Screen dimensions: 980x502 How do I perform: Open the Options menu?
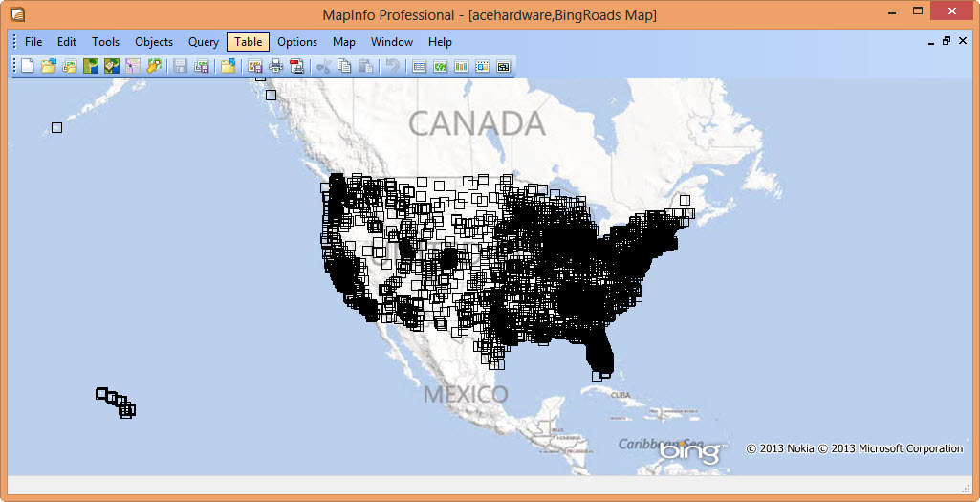tap(297, 42)
